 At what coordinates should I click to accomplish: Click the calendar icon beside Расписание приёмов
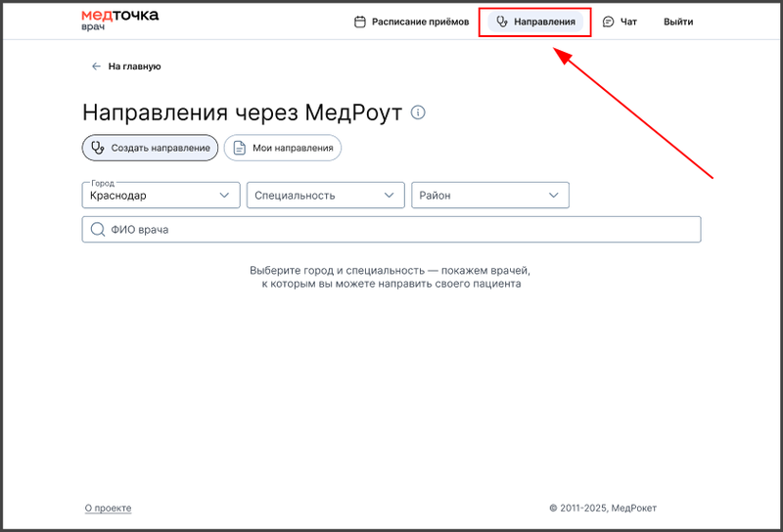click(x=359, y=22)
